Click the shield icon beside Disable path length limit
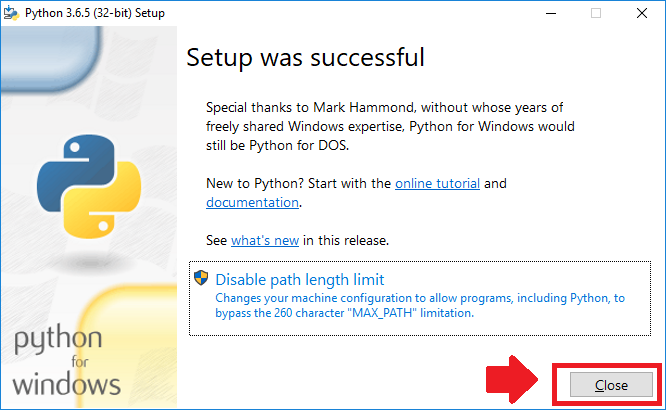 click(201, 278)
